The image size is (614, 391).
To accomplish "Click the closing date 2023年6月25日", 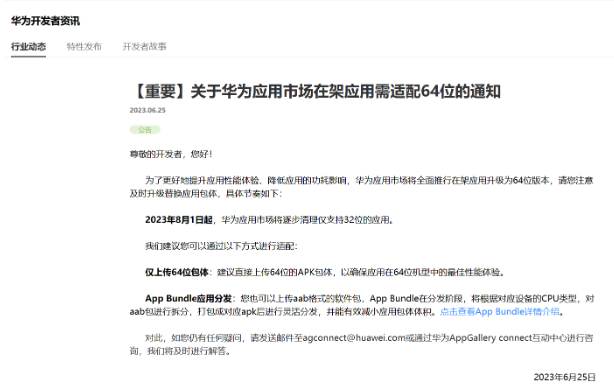I will [x=564, y=377].
